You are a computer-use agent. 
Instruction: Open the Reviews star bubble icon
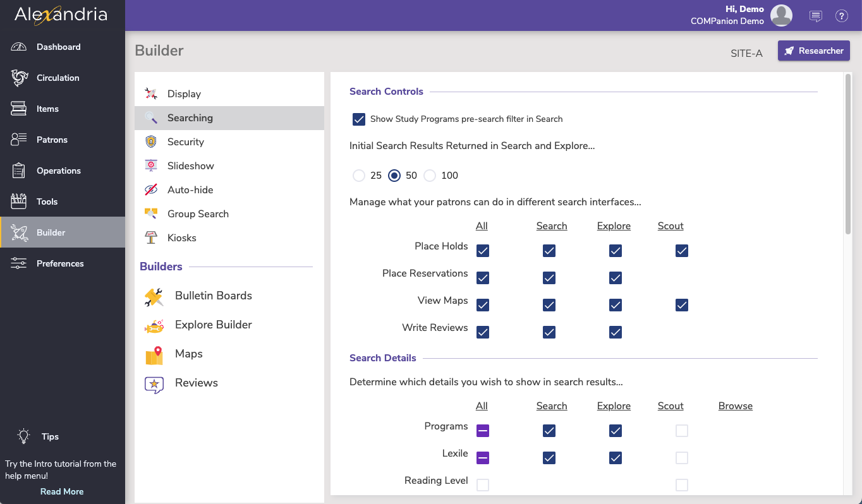coord(154,383)
